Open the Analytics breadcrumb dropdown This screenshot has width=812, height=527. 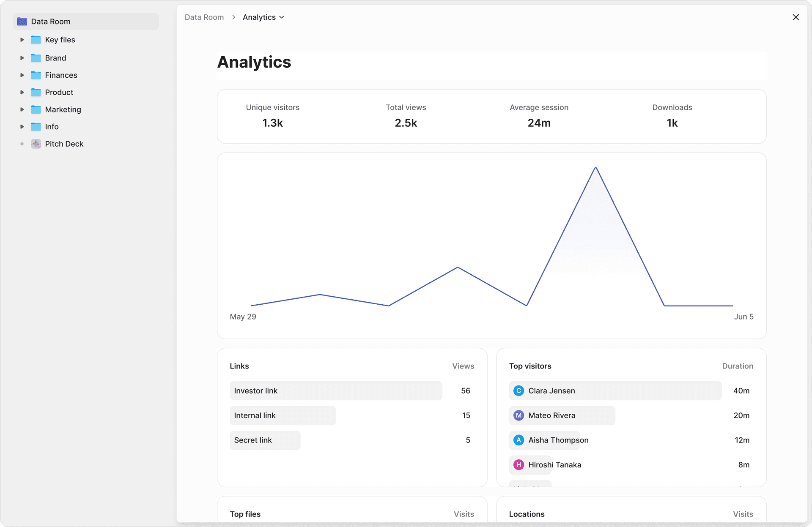click(282, 17)
